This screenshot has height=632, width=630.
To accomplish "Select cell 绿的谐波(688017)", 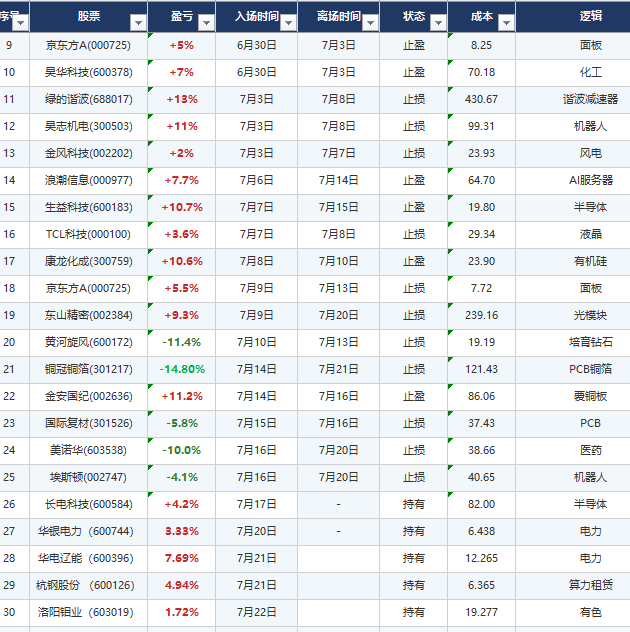I will (88, 99).
